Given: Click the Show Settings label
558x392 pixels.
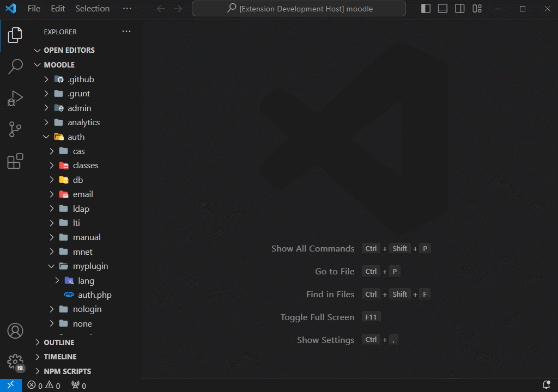Looking at the screenshot, I should click(x=326, y=340).
